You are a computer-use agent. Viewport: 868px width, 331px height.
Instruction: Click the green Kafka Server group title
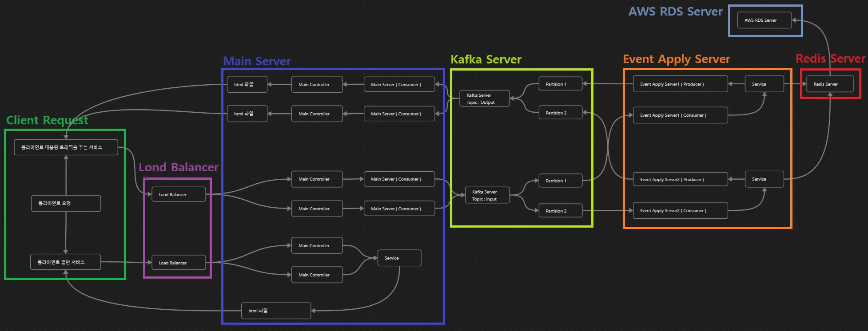click(x=486, y=59)
